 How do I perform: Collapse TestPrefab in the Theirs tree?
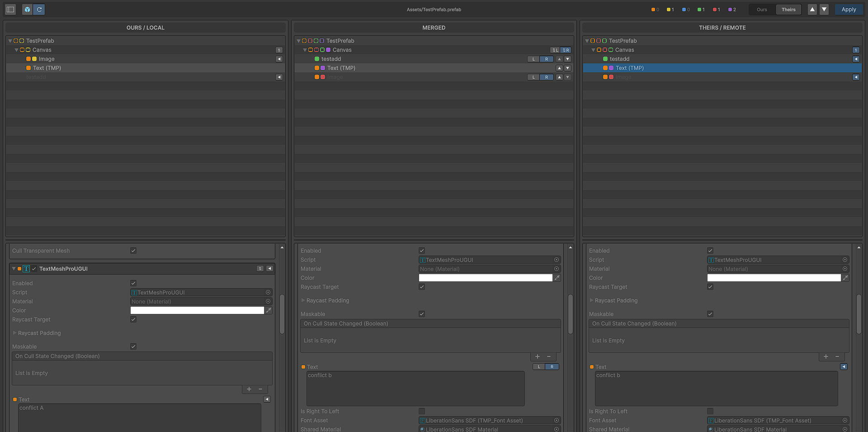click(x=587, y=41)
